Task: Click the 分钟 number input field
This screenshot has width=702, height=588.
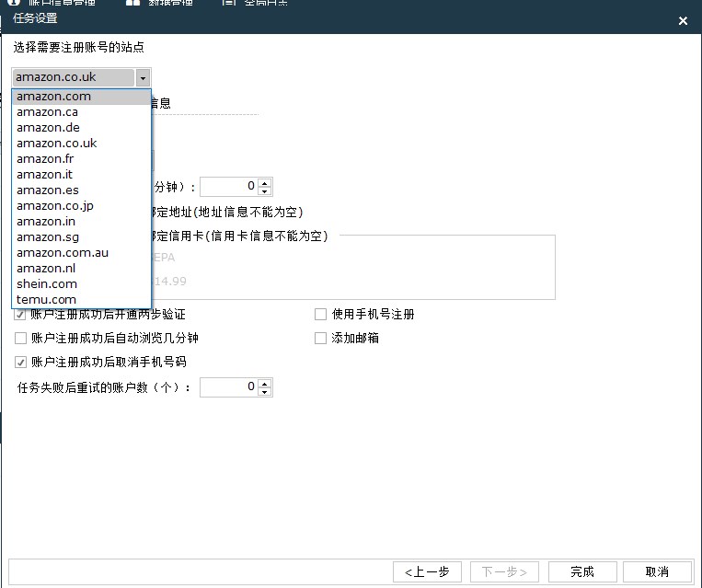Action: click(x=230, y=187)
